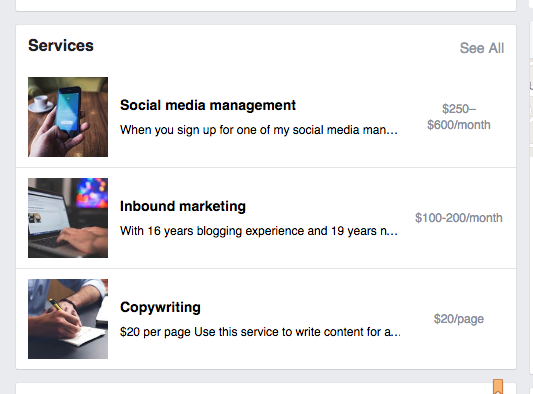Screen dimensions: 533x394
Task: Click the smartphone screen in the first service photo
Action: pos(68,109)
